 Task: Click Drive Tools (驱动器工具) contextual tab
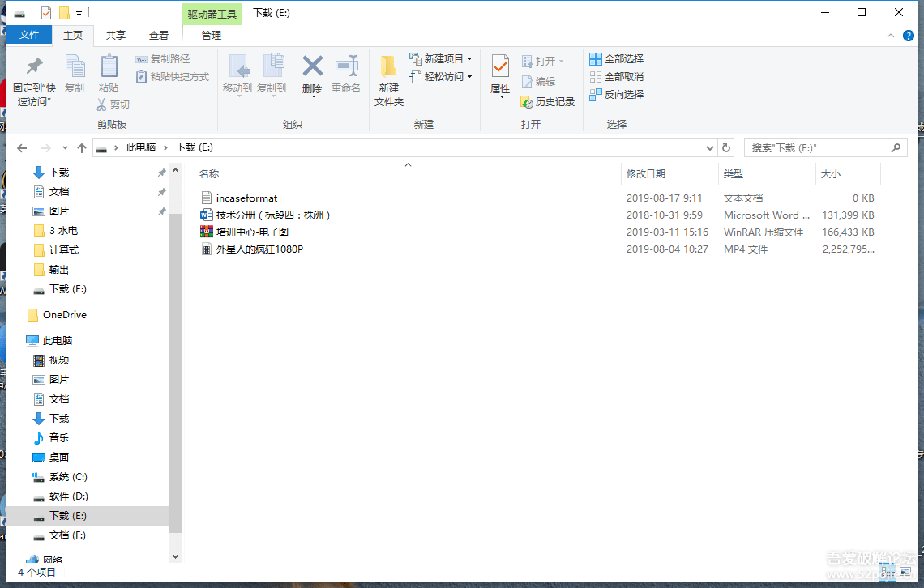pos(212,14)
